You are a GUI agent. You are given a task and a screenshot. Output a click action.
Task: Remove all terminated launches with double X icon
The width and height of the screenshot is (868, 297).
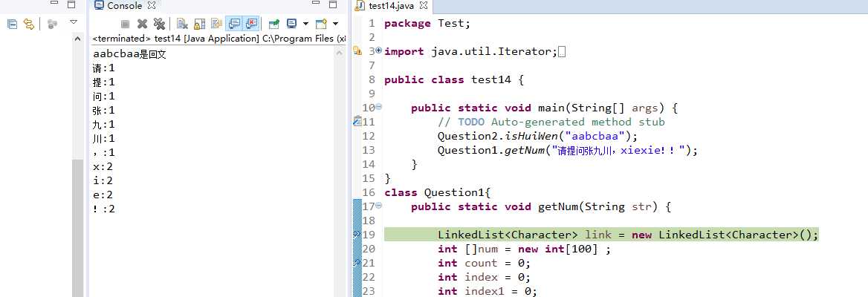pyautogui.click(x=160, y=24)
